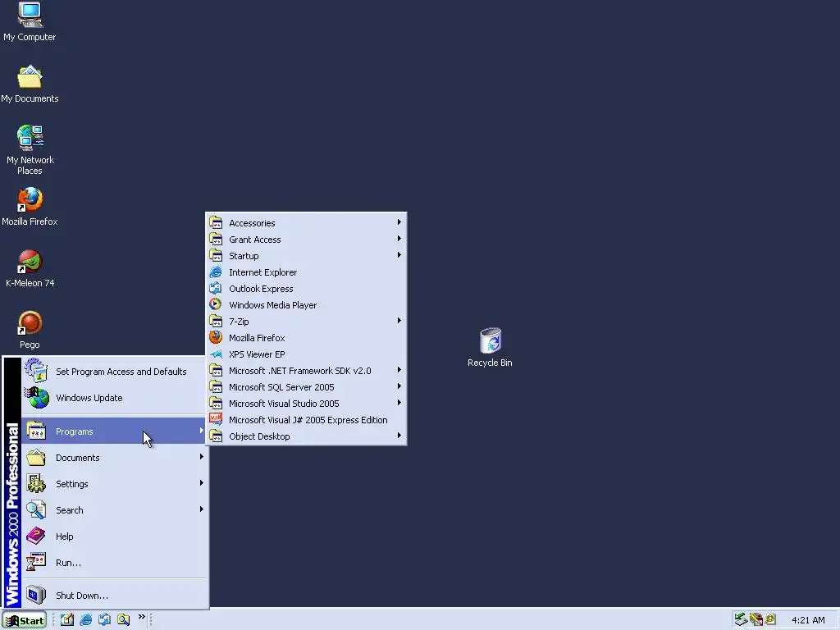
Task: Expand the Settings submenu in Start menu
Action: pos(113,484)
